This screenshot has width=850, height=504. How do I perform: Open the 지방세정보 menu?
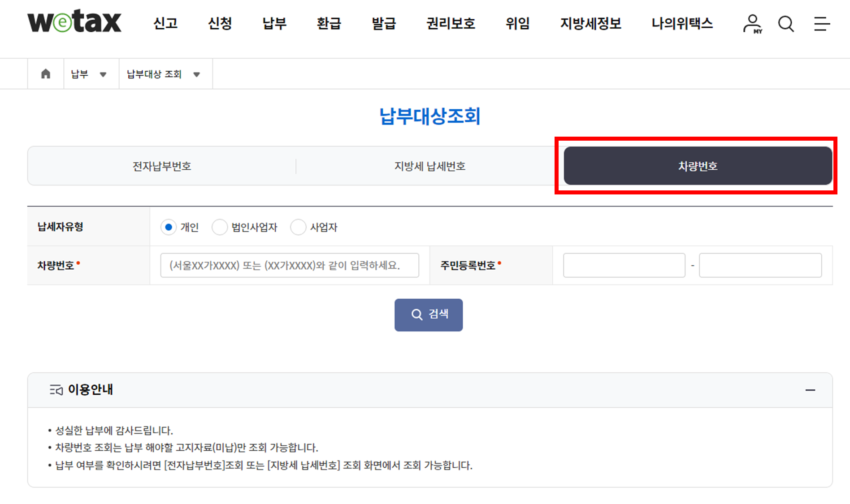[x=590, y=24]
